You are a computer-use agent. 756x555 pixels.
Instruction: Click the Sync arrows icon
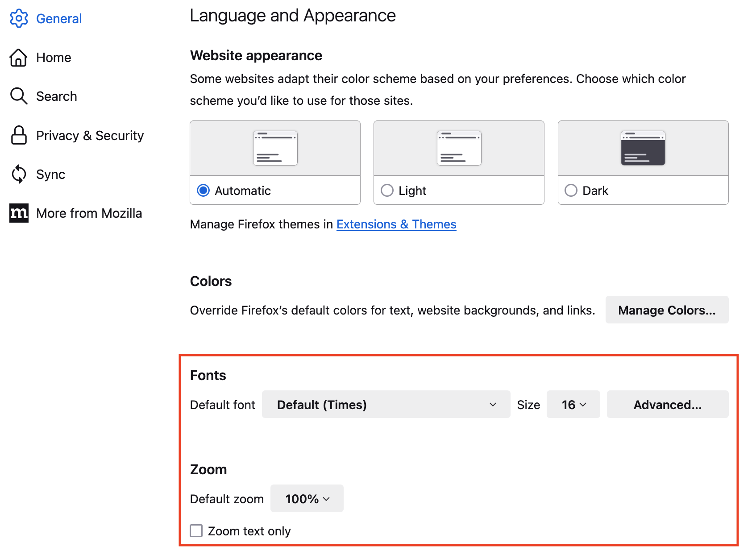(x=19, y=174)
